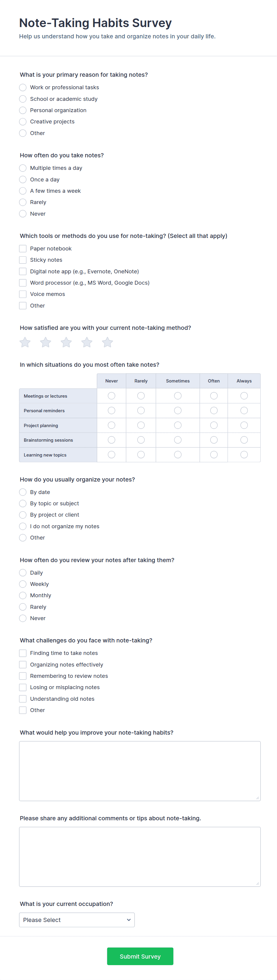This screenshot has height=980, width=277.
Task: Select 'Work or professional tasks' option
Action: click(23, 87)
